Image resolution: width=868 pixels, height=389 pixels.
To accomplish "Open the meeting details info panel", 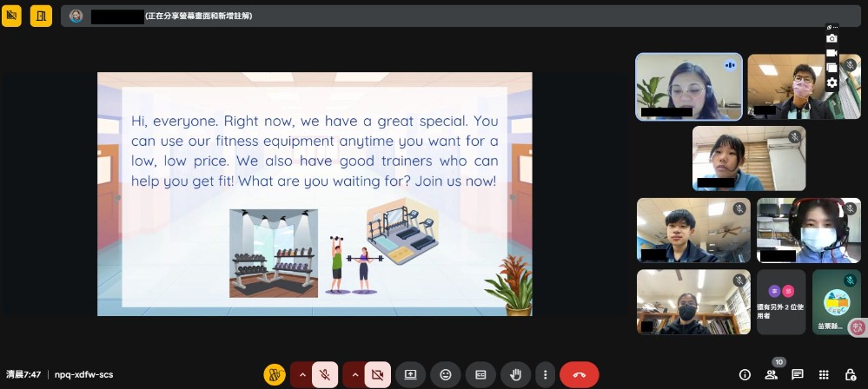I will pos(745,374).
